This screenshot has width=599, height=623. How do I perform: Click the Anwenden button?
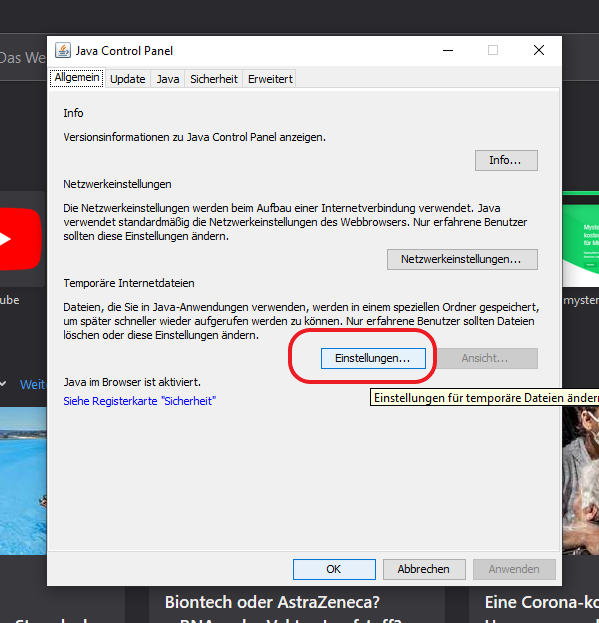(x=514, y=569)
